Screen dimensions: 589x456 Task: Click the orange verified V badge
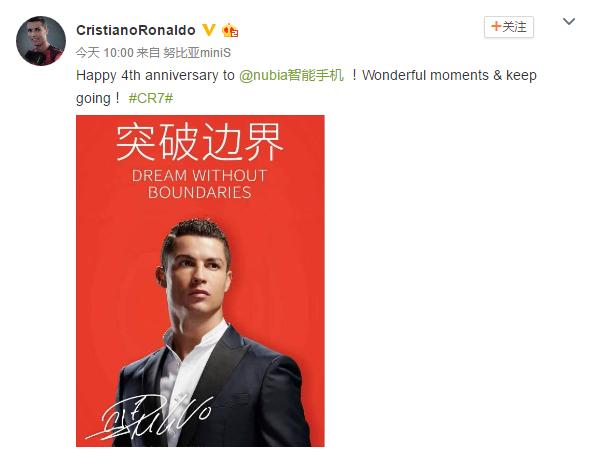point(209,30)
